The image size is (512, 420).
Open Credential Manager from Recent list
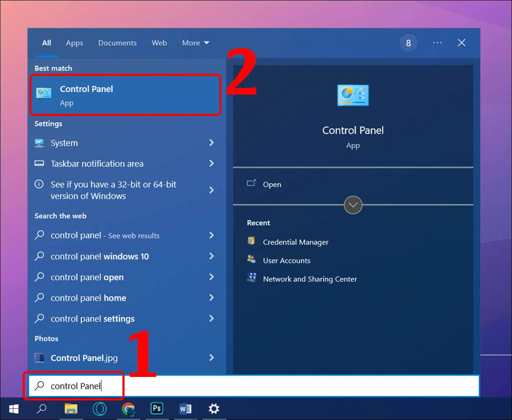[x=295, y=242]
